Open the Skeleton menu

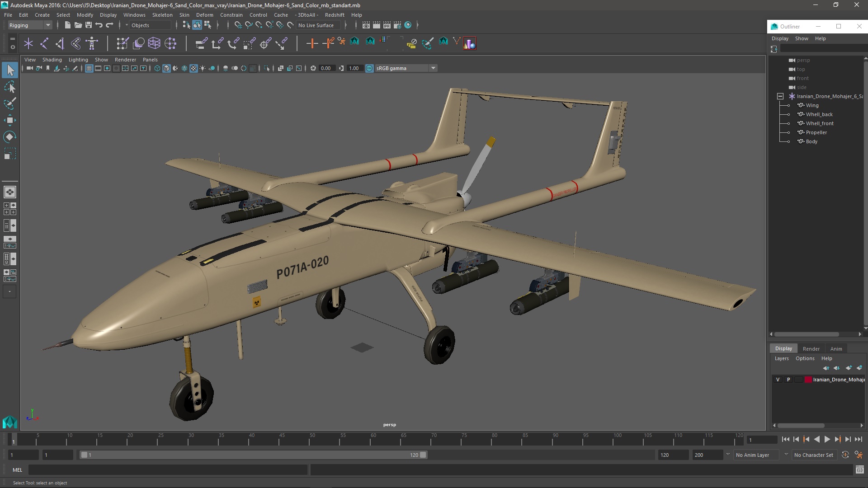coord(162,15)
